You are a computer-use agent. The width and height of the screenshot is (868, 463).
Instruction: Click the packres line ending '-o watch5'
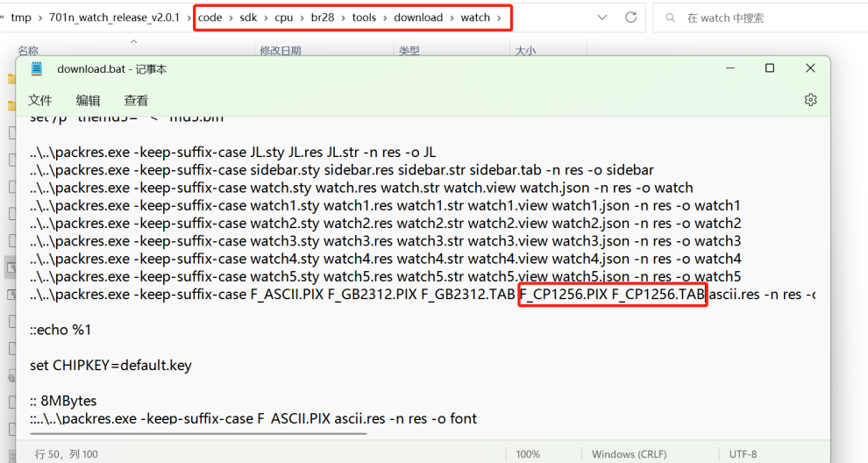pyautogui.click(x=385, y=276)
